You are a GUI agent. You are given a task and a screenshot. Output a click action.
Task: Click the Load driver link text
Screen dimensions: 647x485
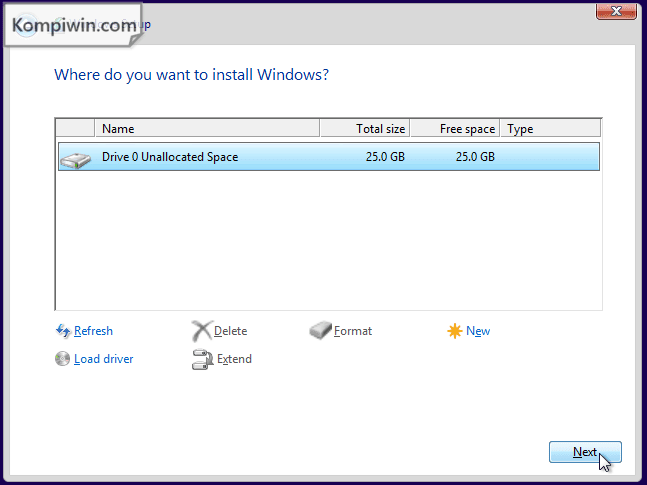(104, 359)
